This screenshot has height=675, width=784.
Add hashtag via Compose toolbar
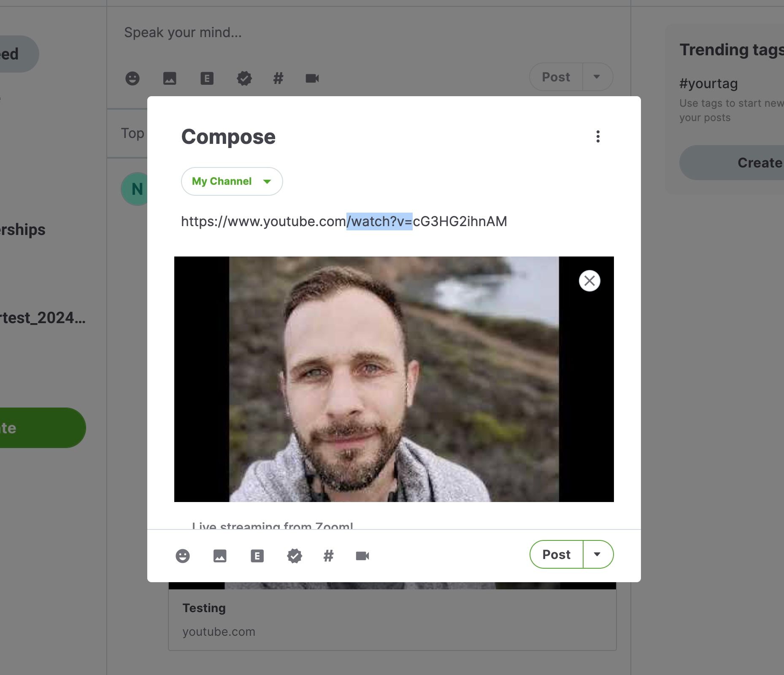(328, 556)
